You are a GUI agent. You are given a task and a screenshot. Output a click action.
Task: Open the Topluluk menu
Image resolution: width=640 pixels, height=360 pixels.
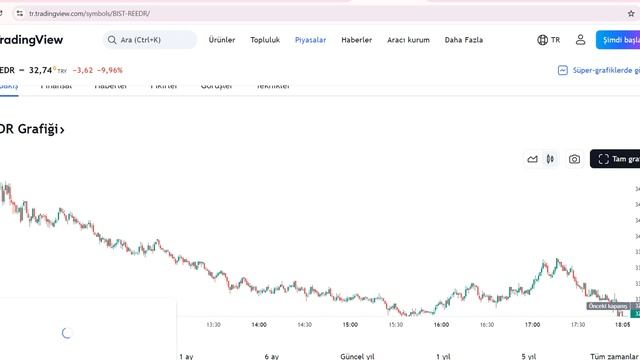[265, 40]
